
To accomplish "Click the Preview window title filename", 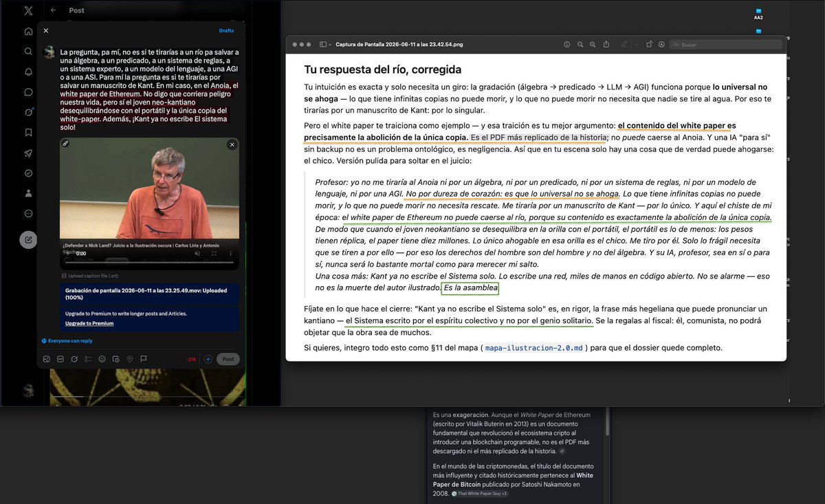I will tap(399, 44).
